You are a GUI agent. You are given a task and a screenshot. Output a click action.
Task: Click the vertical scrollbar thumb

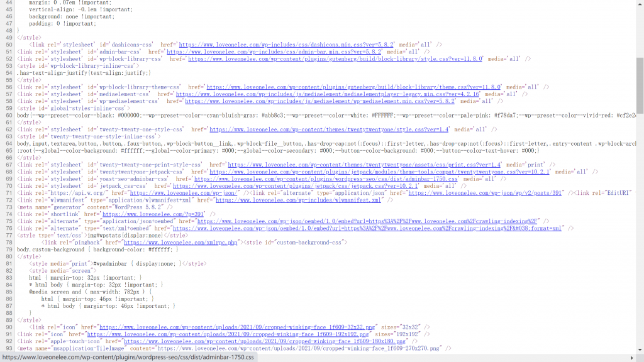click(x=640, y=85)
